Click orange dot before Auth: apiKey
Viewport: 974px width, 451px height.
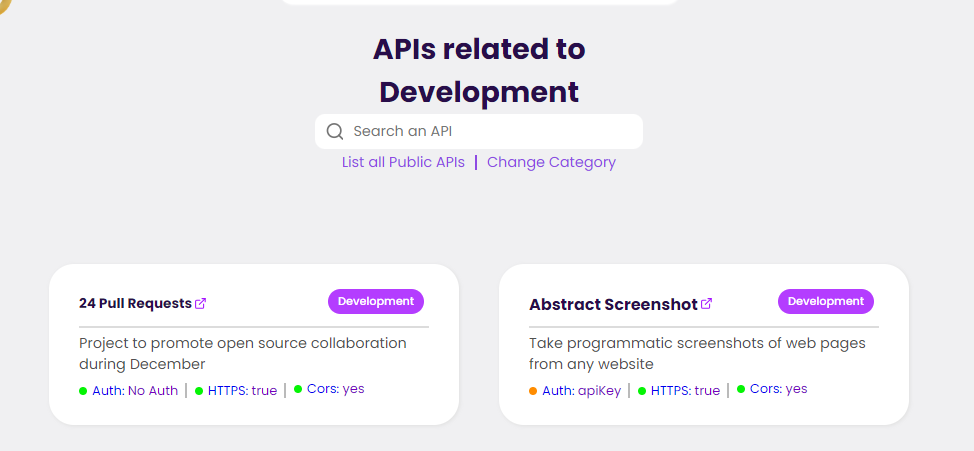point(533,391)
